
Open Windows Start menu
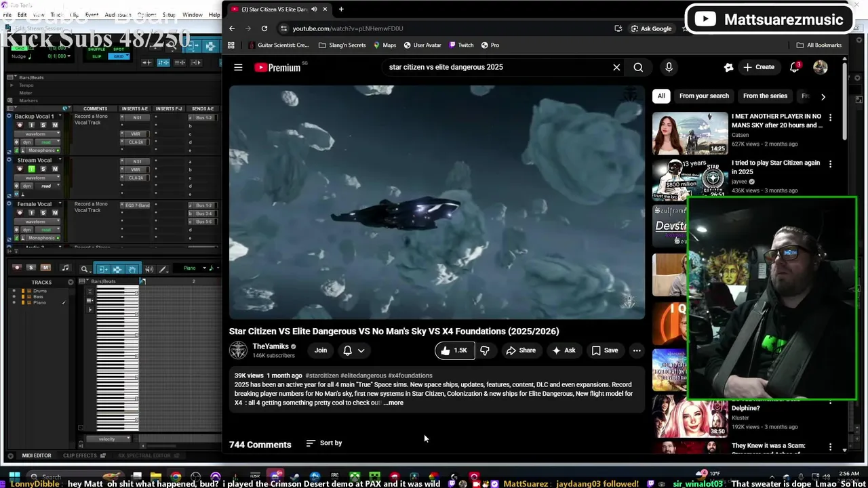coord(14,476)
